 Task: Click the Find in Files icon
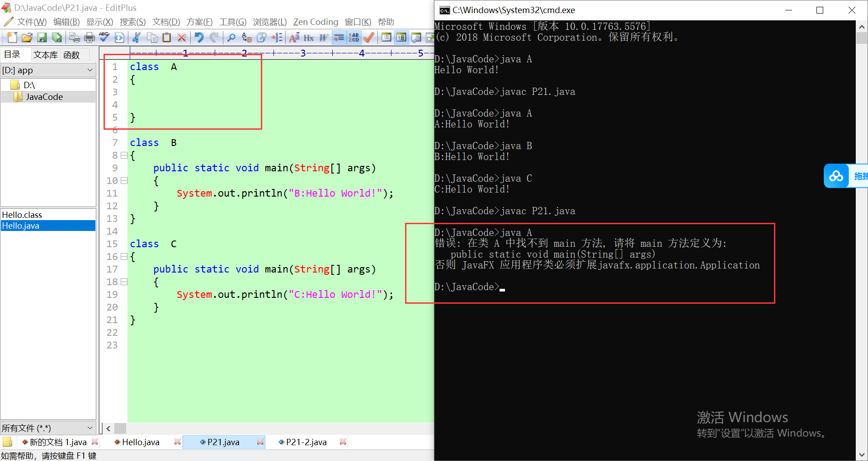(x=261, y=38)
